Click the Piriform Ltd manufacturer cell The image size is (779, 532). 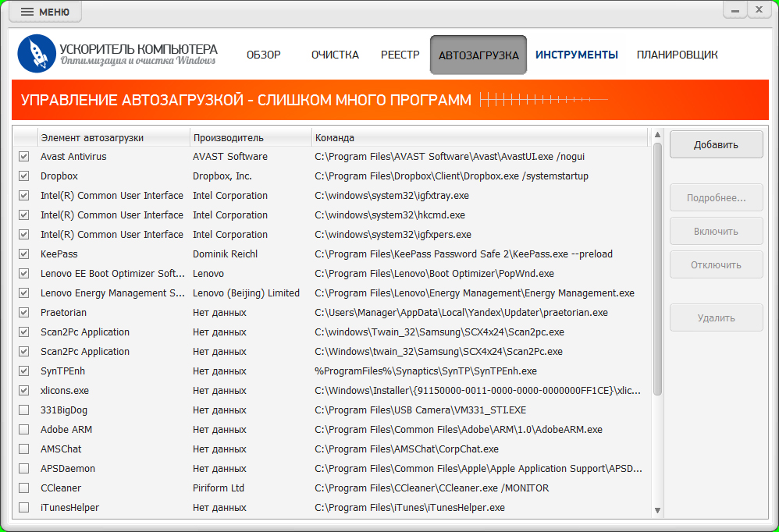click(219, 488)
